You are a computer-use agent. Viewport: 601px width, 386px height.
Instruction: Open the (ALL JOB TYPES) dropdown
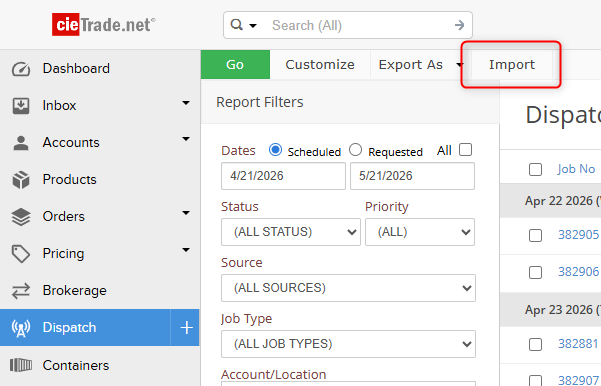(348, 344)
